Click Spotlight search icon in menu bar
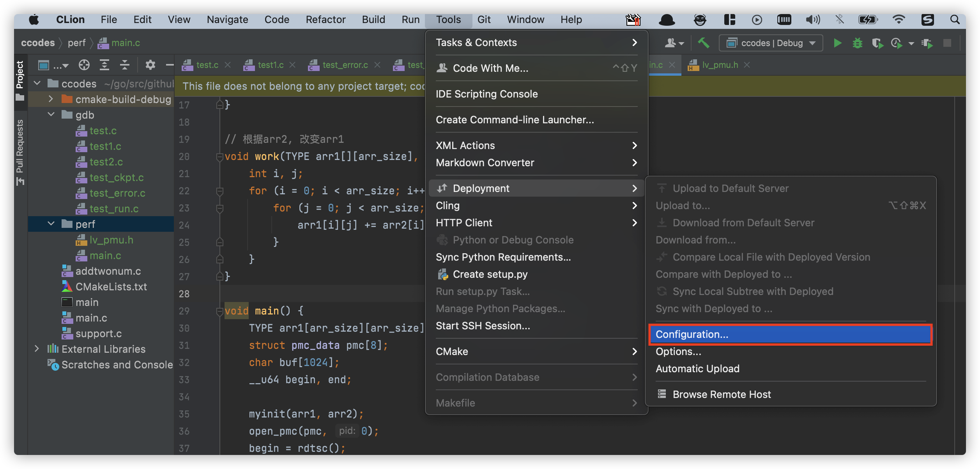 [955, 20]
